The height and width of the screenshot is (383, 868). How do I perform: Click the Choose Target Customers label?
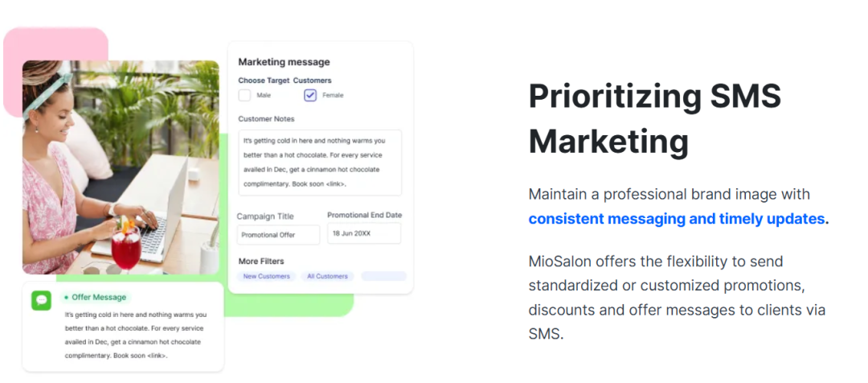click(x=285, y=80)
